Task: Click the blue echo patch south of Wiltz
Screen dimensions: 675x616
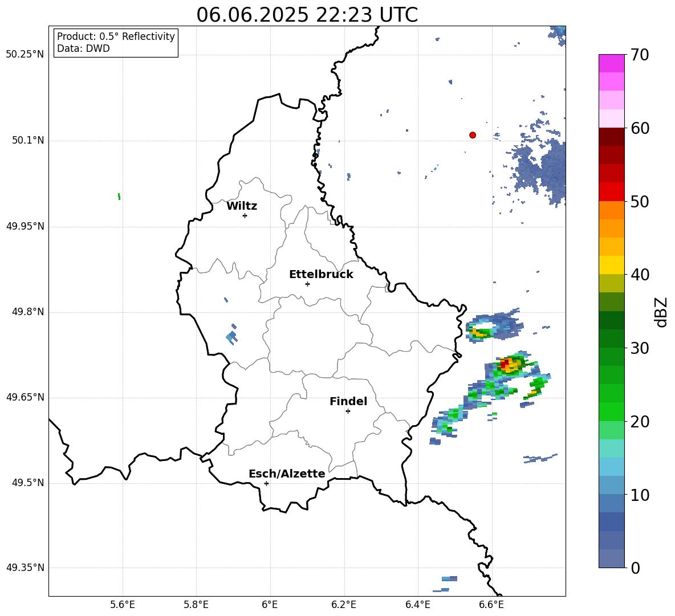Action: tap(231, 337)
